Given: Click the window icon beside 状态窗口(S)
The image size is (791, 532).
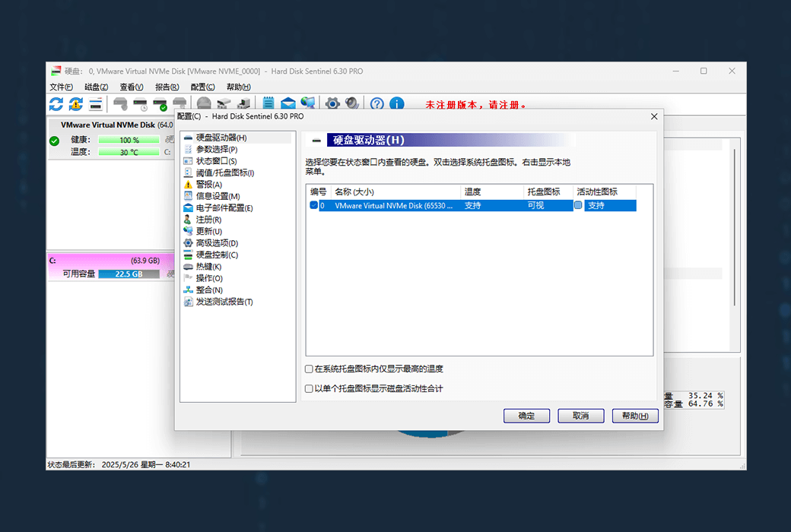Looking at the screenshot, I should (x=188, y=161).
